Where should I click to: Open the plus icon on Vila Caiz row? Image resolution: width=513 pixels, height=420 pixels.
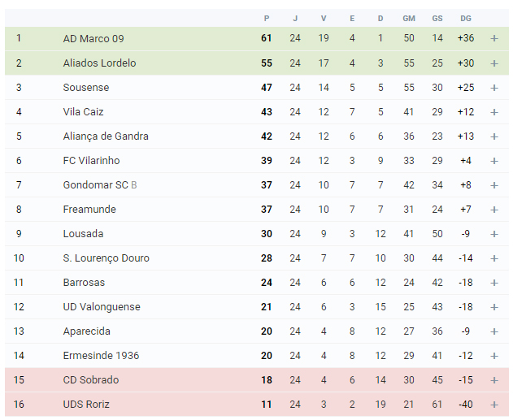pyautogui.click(x=494, y=112)
